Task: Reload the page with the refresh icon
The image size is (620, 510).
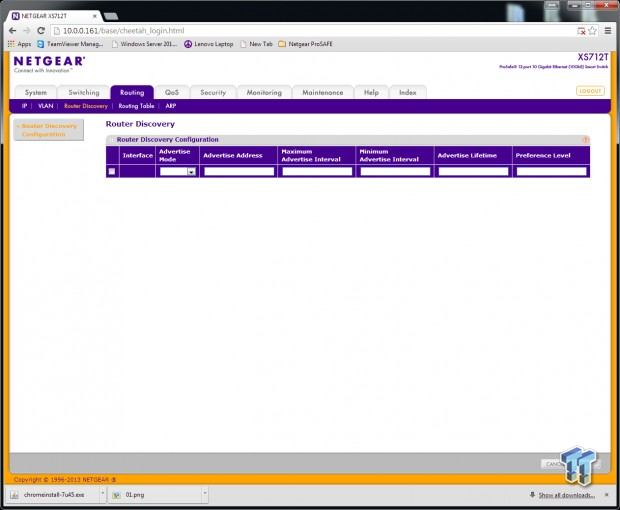Action: pos(41,30)
